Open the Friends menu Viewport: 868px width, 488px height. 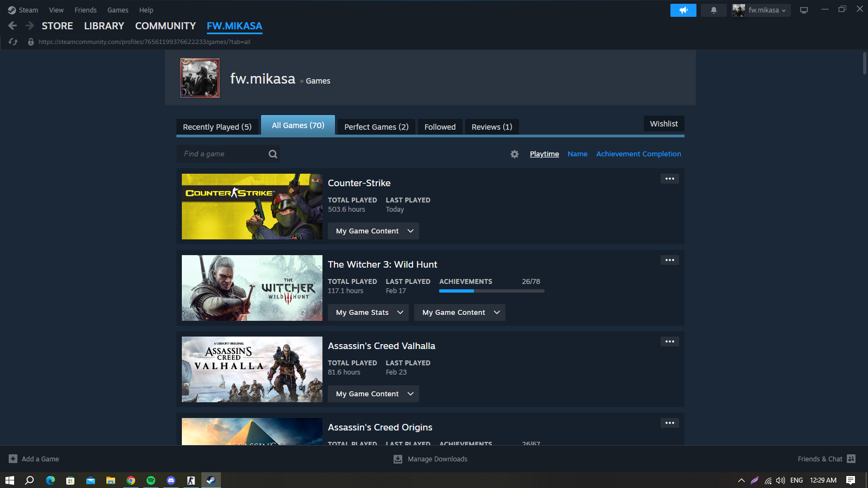(85, 10)
